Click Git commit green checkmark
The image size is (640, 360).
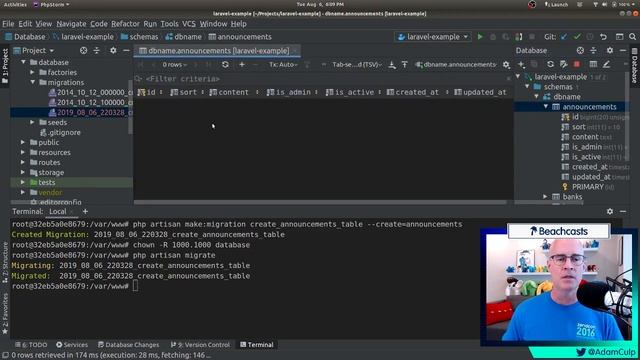pyautogui.click(x=577, y=37)
